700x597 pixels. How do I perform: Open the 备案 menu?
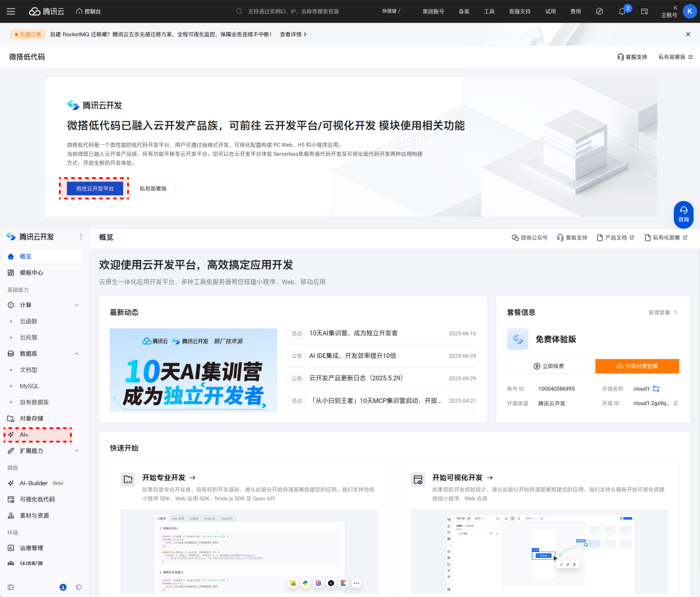tap(464, 11)
